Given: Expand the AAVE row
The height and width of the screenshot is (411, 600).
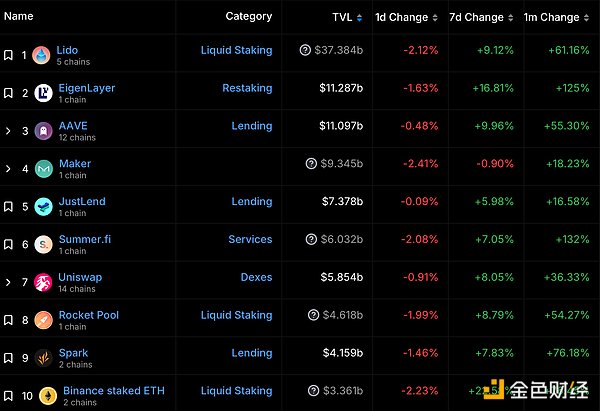Looking at the screenshot, I should [x=8, y=131].
